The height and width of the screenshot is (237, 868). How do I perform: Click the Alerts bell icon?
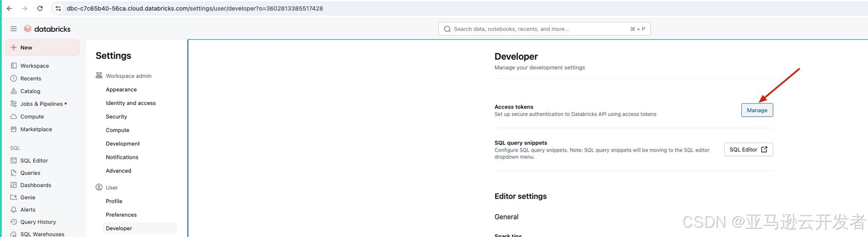14,210
